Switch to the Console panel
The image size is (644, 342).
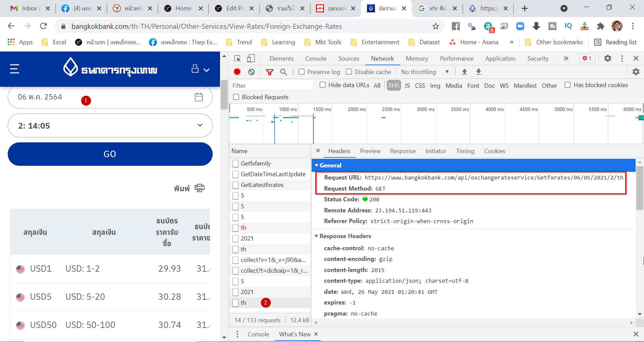pos(316,58)
